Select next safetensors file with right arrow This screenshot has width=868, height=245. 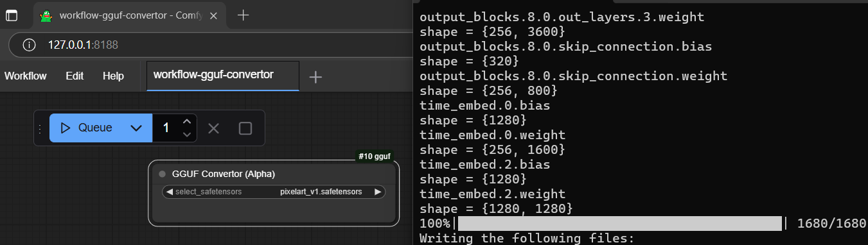378,192
